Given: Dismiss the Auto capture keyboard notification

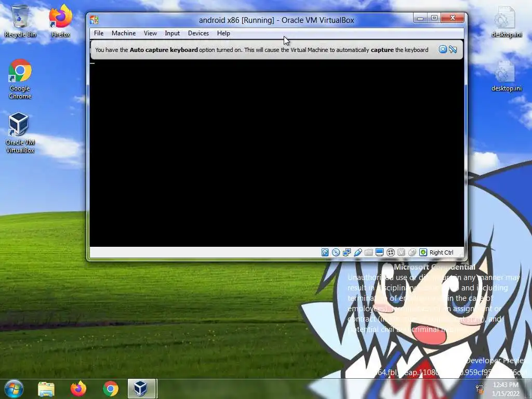Looking at the screenshot, I should tap(443, 49).
